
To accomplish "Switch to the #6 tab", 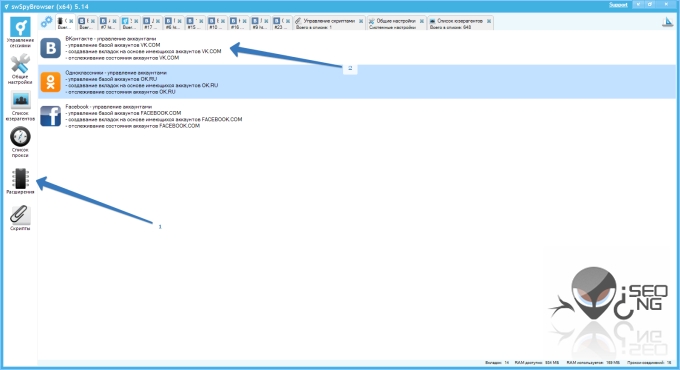I will tap(174, 23).
